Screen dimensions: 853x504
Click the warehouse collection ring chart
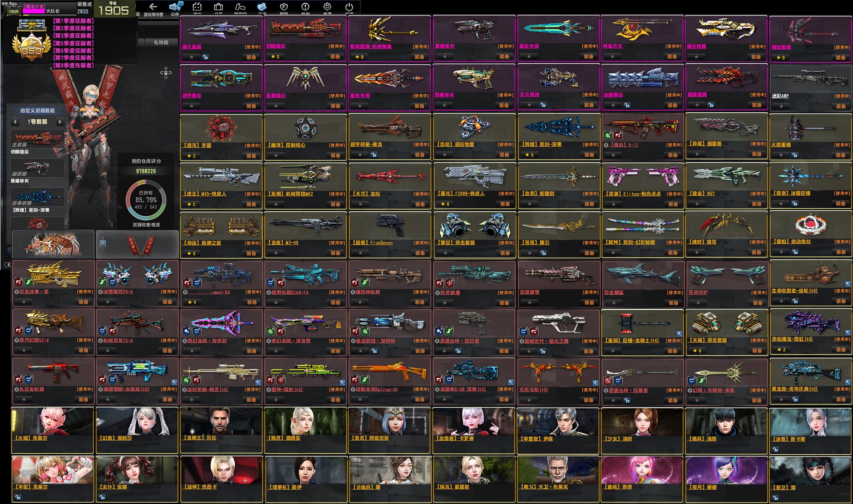pyautogui.click(x=146, y=200)
